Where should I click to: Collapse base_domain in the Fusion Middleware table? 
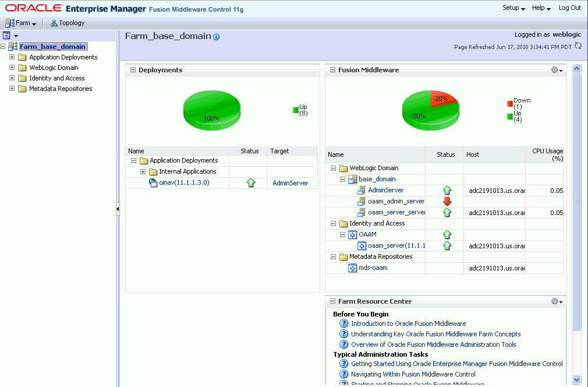click(344, 179)
